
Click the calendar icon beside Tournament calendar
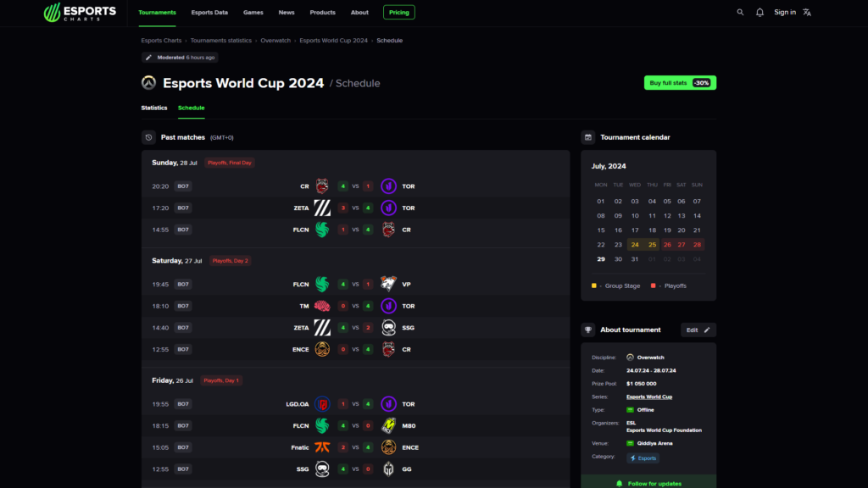pos(588,136)
